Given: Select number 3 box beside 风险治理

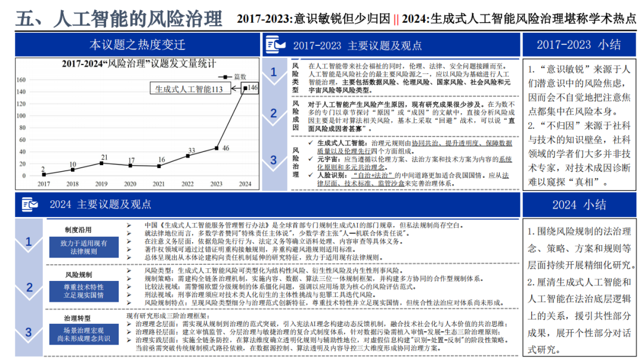Looking at the screenshot, I should 274,159.
